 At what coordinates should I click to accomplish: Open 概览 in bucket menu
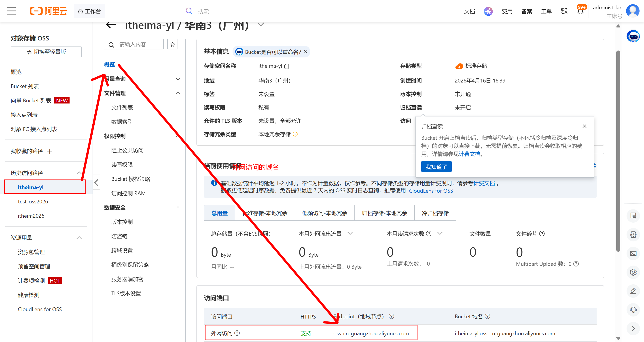coord(110,65)
